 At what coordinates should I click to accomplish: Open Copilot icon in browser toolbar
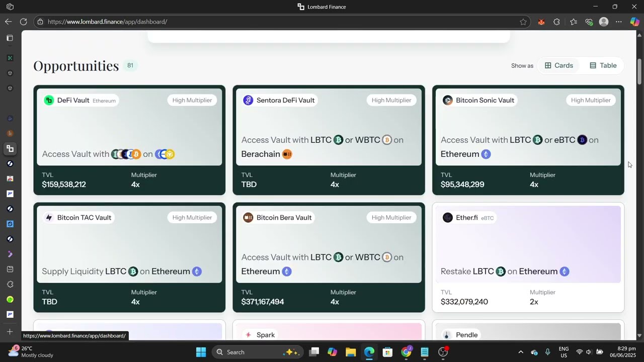click(x=634, y=22)
